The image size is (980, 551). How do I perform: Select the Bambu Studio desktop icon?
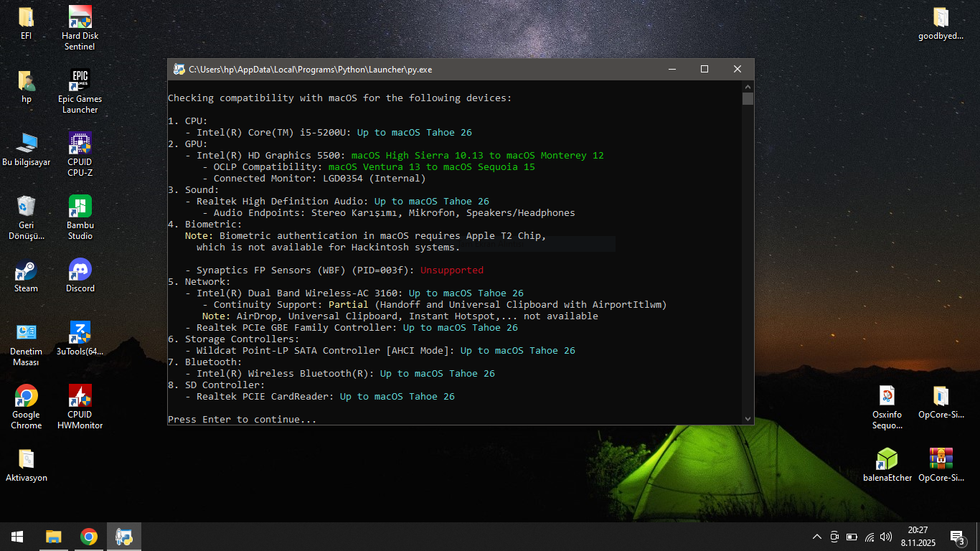coord(80,207)
